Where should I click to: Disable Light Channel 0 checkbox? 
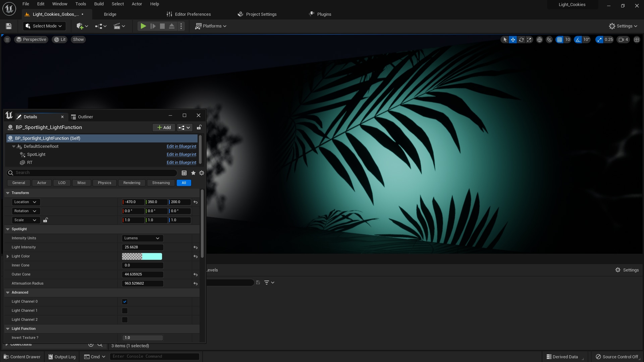click(x=124, y=302)
